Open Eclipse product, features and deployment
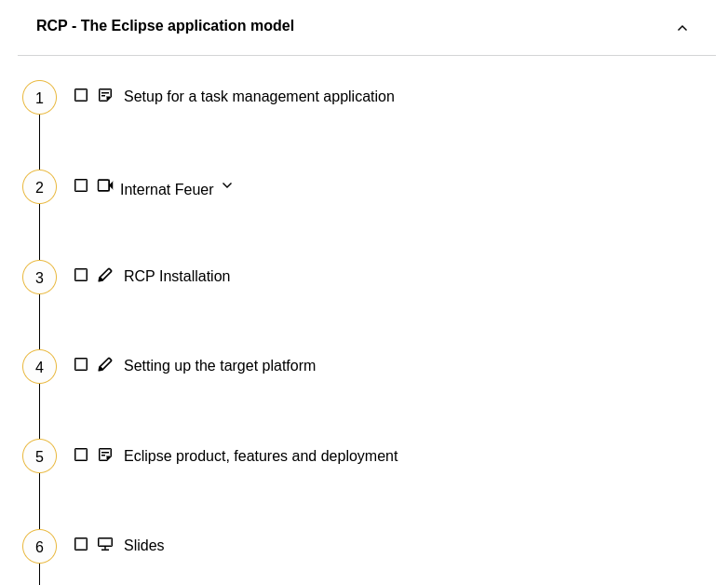 click(x=261, y=456)
